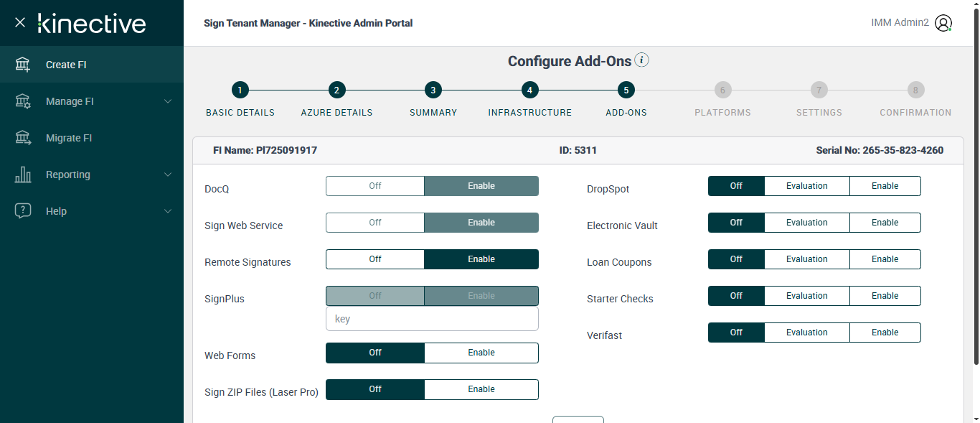This screenshot has height=423, width=980.
Task: Enable the DropSpot add-on
Action: pos(885,186)
